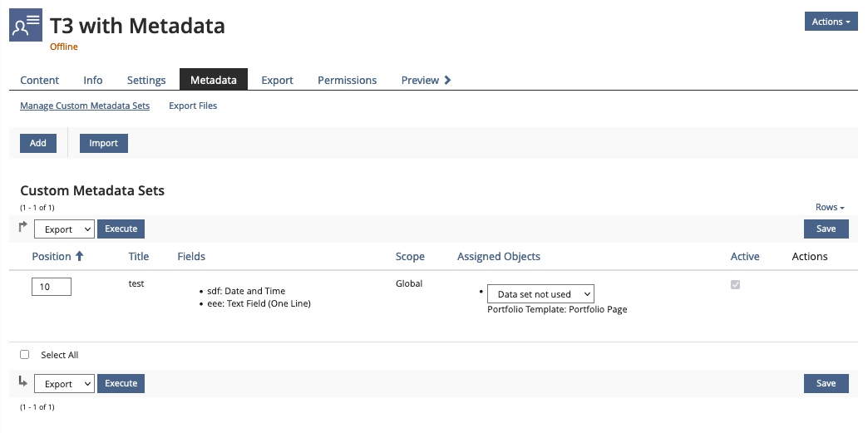Click the Position input field with 10
The image size is (868, 433).
point(52,287)
